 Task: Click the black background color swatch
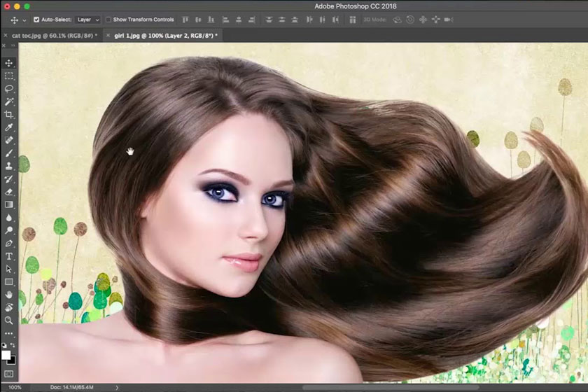point(13,361)
